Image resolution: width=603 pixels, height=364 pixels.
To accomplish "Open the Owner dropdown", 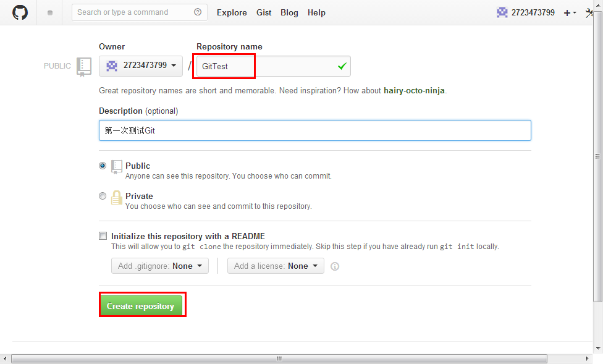I will coord(141,66).
